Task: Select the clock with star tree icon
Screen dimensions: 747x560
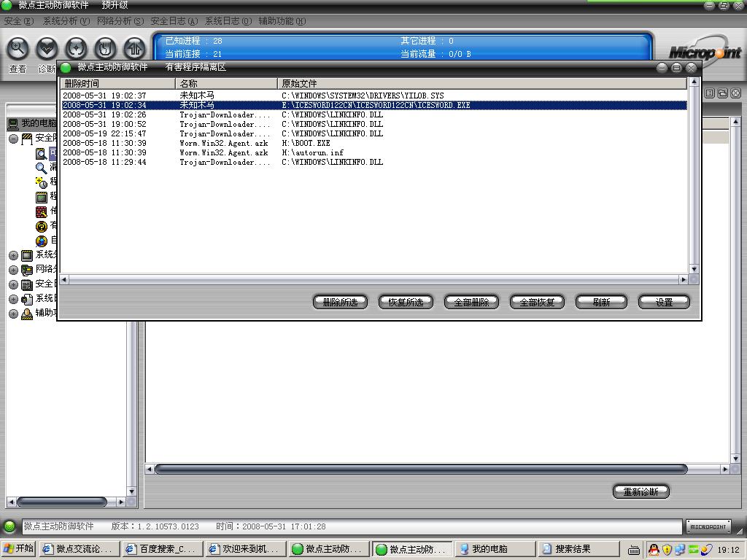Action: click(x=42, y=182)
